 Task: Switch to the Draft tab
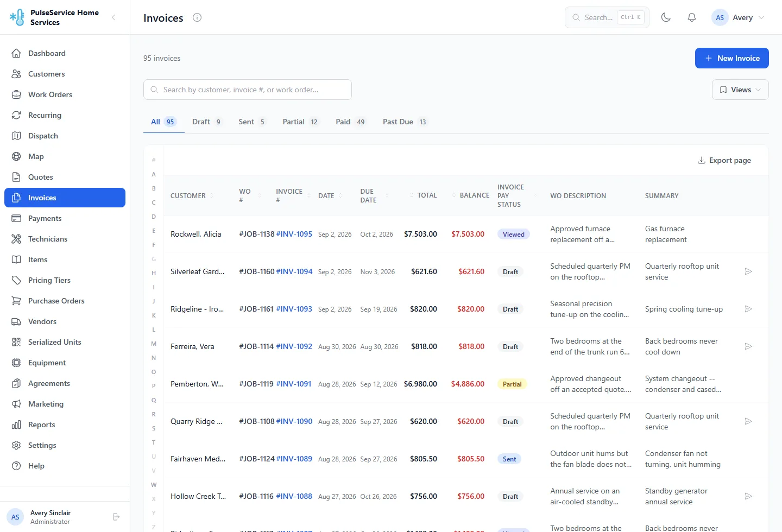click(207, 122)
